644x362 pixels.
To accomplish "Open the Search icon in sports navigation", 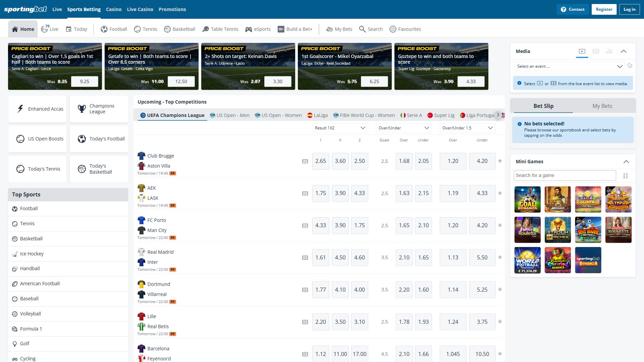I will [x=362, y=29].
